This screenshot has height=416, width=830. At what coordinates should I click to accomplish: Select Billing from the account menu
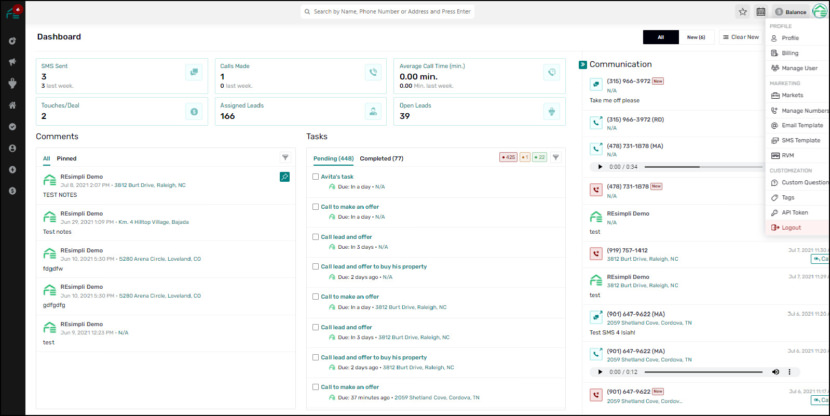(789, 53)
